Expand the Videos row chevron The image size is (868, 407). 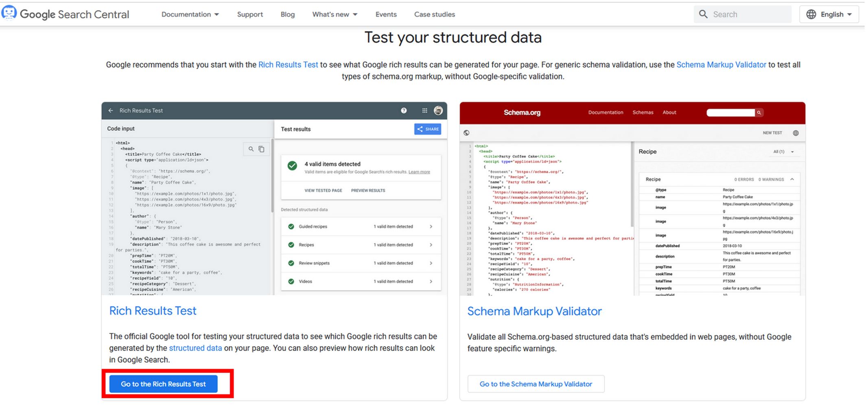click(431, 282)
